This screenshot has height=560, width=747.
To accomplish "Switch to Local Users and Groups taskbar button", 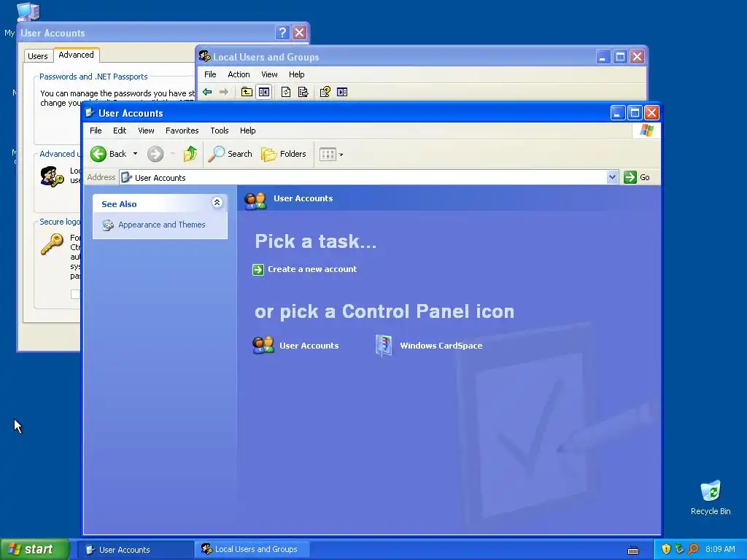I will pos(252,550).
